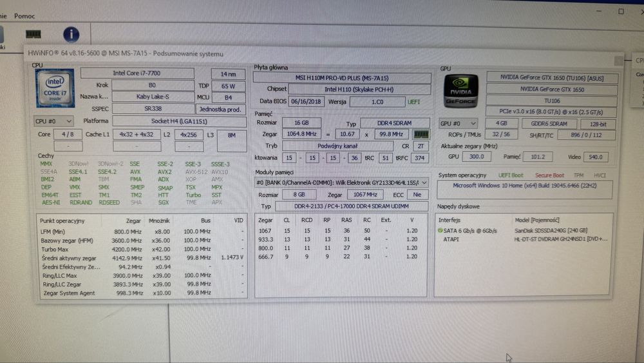
Task: Click the memory module toolbar icon
Action: (33, 34)
